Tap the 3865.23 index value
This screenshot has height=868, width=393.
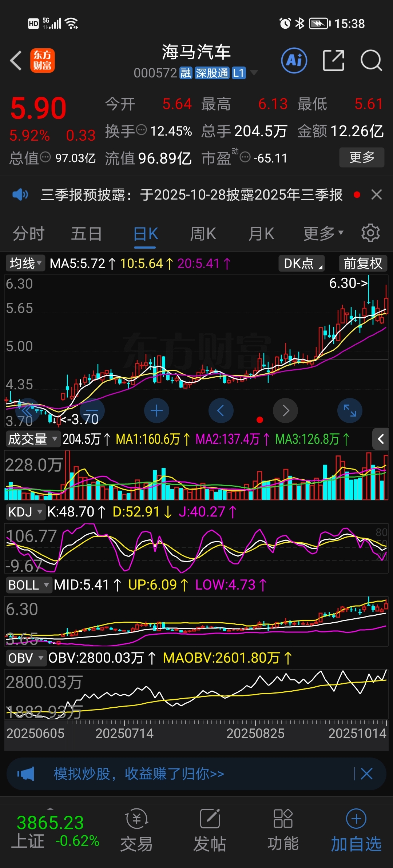50,823
